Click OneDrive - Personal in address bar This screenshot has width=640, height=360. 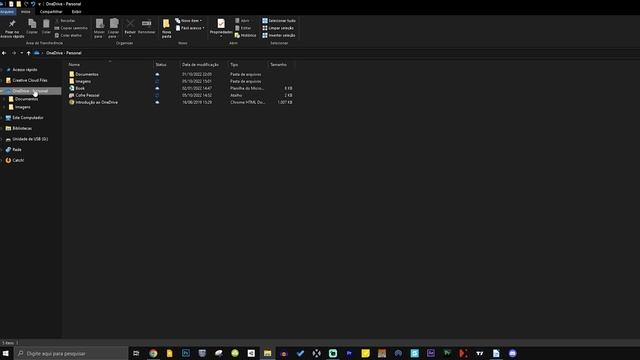[64, 53]
